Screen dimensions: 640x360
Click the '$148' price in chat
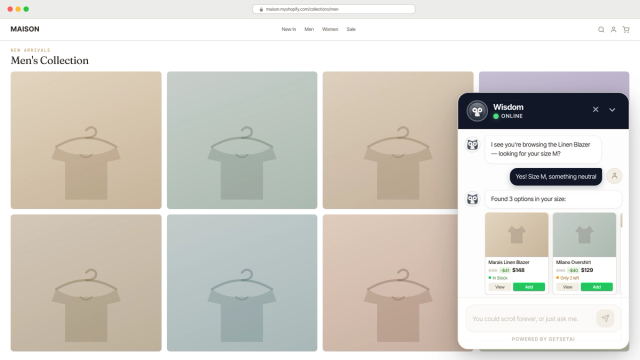tap(518, 270)
